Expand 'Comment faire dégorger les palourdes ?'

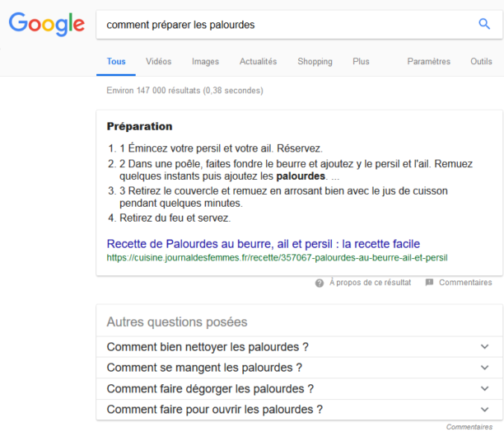tap(299, 389)
